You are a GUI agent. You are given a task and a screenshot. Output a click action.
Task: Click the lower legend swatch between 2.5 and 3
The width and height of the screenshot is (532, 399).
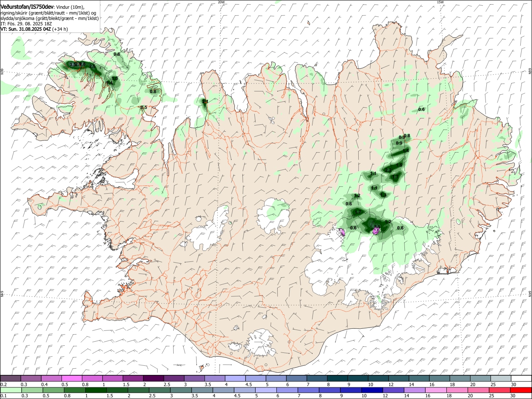[160, 390]
